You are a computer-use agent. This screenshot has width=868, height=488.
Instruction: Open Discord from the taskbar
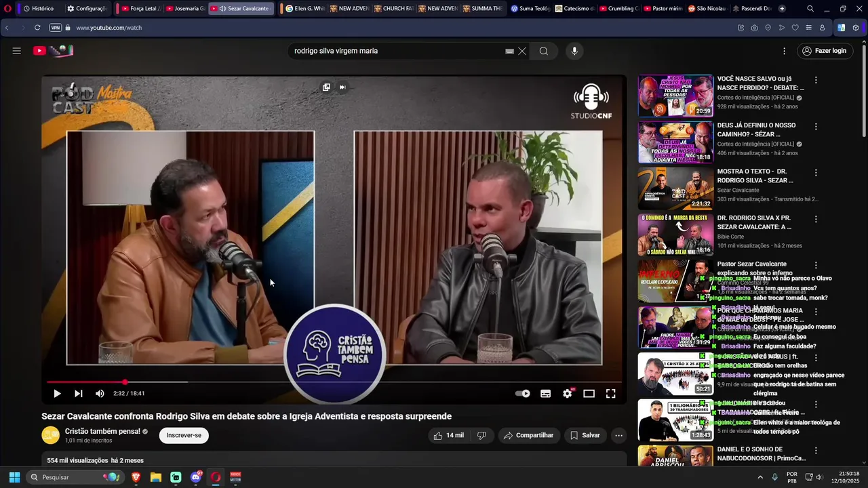click(197, 477)
